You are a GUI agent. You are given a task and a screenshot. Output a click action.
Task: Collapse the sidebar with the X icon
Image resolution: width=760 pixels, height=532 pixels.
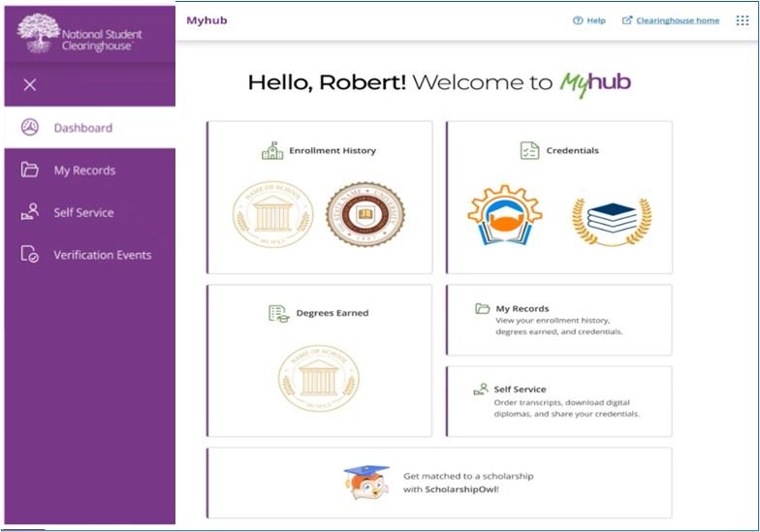click(30, 85)
